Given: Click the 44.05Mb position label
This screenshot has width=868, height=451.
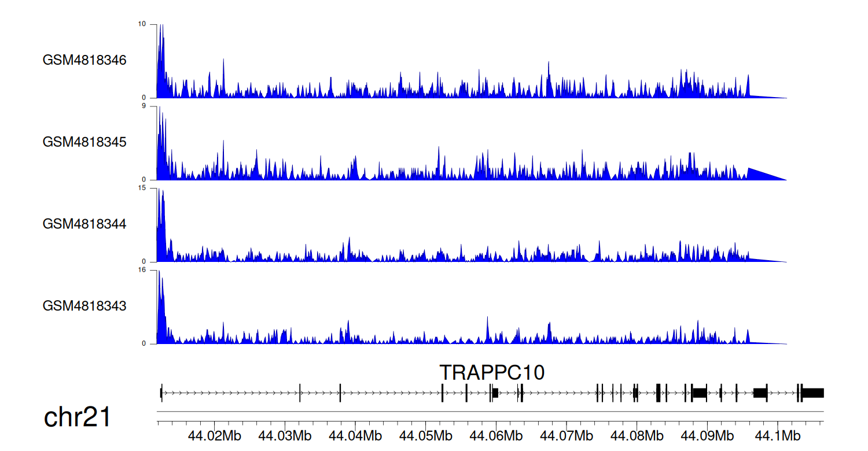Looking at the screenshot, I should 425,435.
